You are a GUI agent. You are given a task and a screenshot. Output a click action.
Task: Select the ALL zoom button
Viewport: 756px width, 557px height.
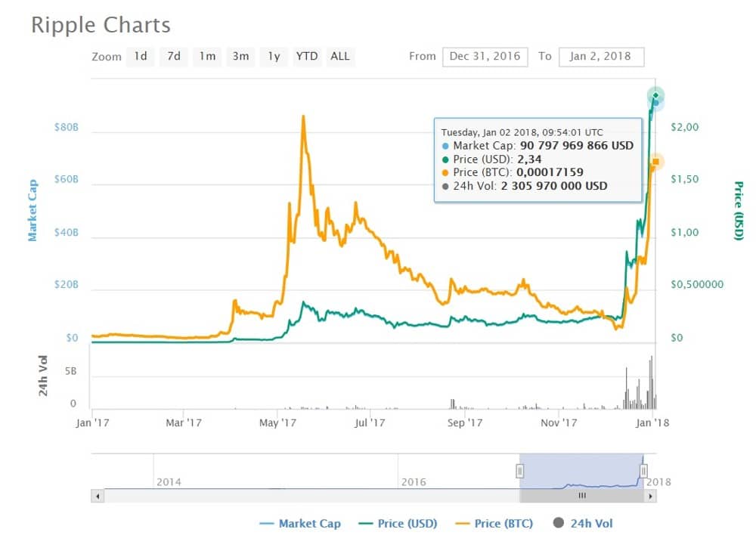[x=340, y=57]
